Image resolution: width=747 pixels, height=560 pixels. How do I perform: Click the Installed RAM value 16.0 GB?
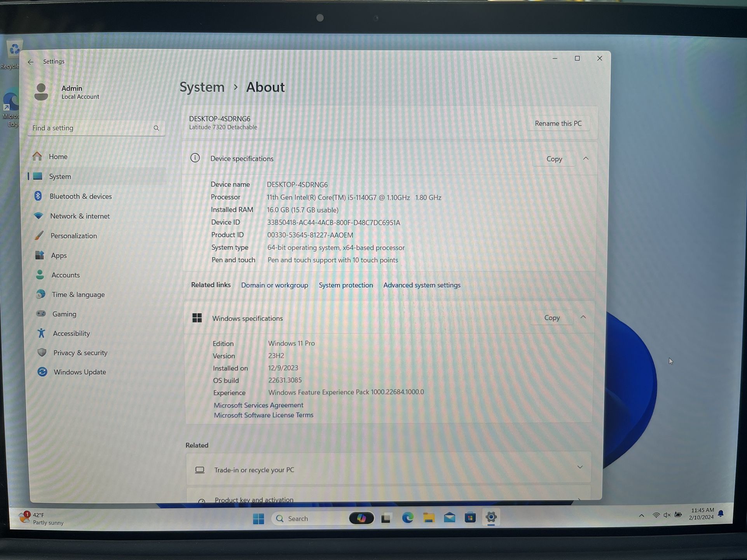(x=302, y=210)
